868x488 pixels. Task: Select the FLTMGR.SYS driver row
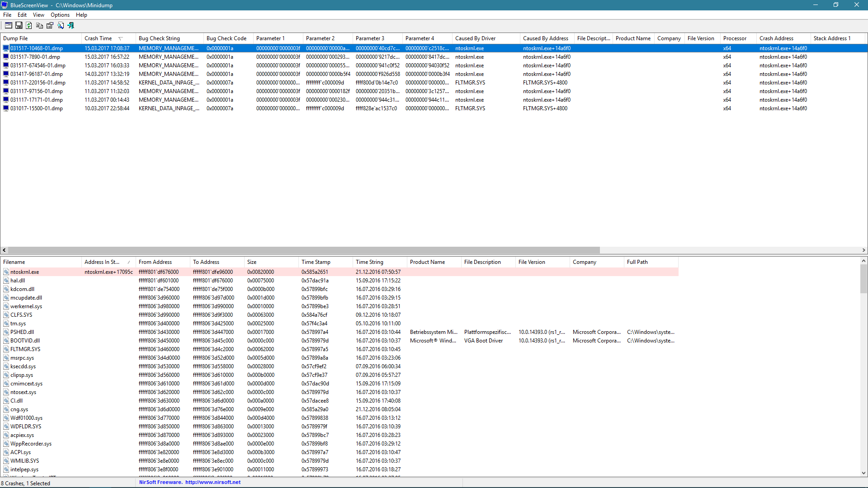[25, 349]
